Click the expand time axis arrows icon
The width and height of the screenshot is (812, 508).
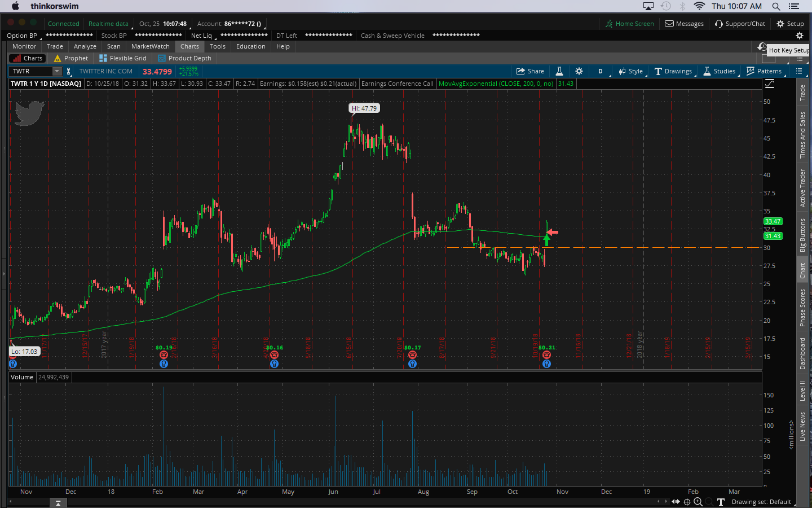point(676,502)
